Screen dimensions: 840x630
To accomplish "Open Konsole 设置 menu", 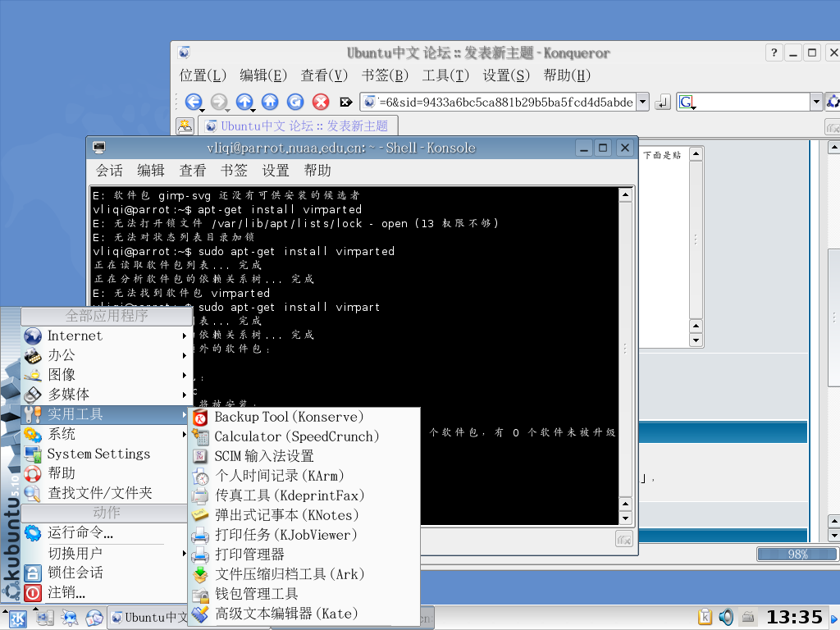I will [x=276, y=171].
